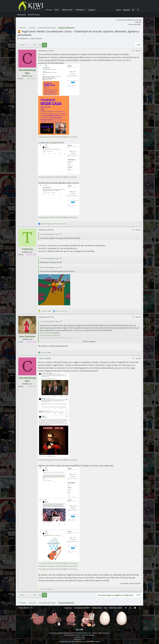Click Peru oso donas reaction on post #2,722

click(x=61, y=311)
